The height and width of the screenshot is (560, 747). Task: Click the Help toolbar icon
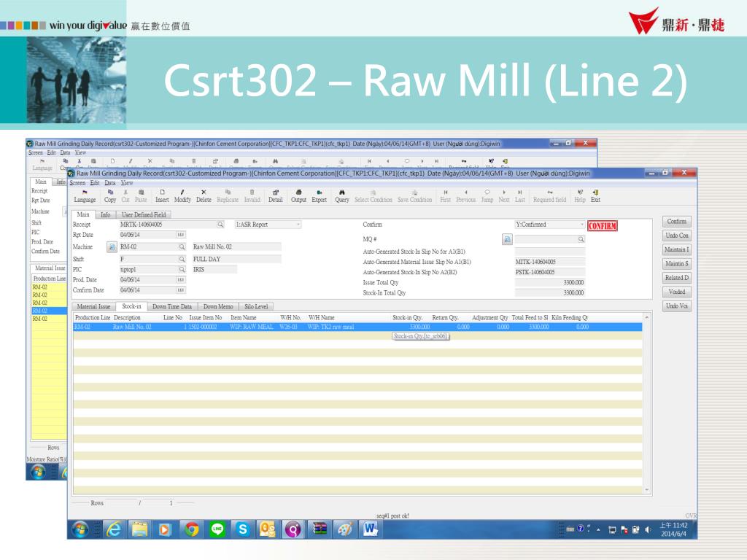[580, 192]
